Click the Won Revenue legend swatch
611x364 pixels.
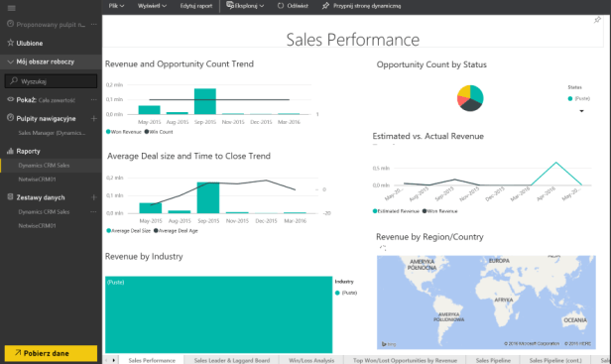pos(108,132)
